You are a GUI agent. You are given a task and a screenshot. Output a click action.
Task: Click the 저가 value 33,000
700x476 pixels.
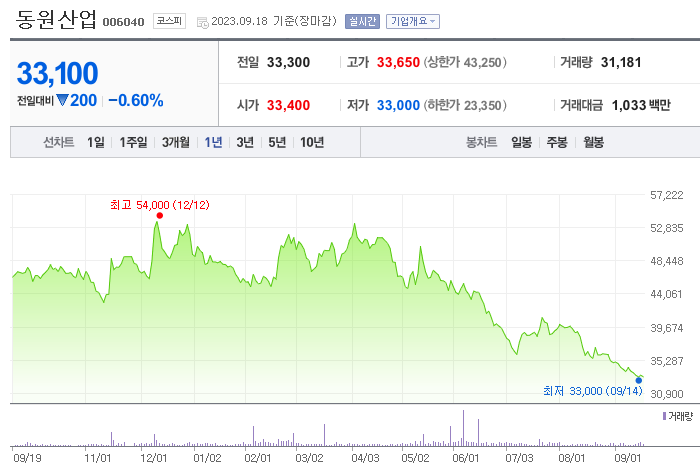coord(398,105)
